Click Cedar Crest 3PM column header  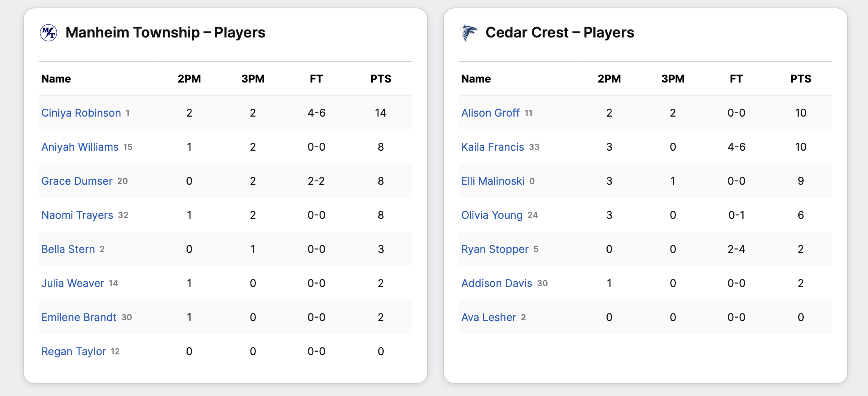[x=673, y=79]
